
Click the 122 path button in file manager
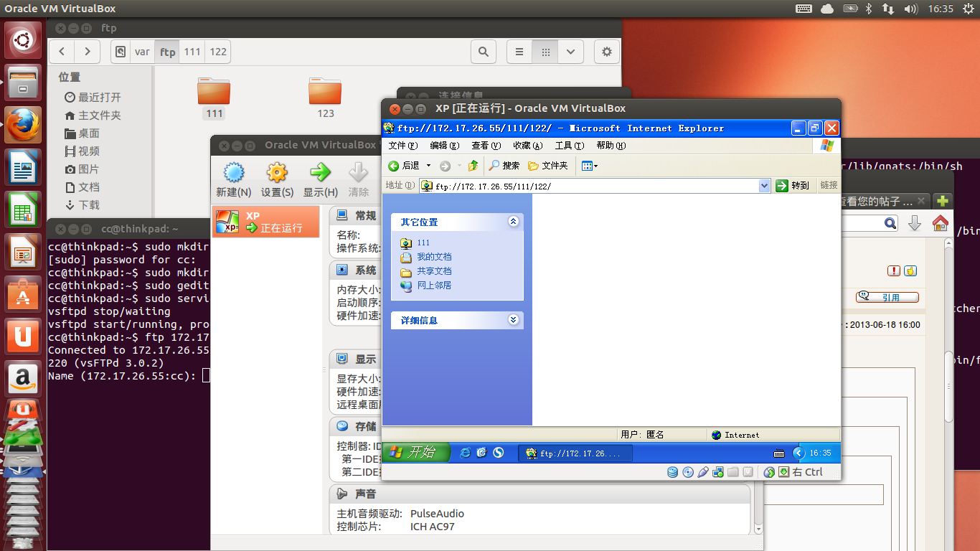(x=218, y=52)
